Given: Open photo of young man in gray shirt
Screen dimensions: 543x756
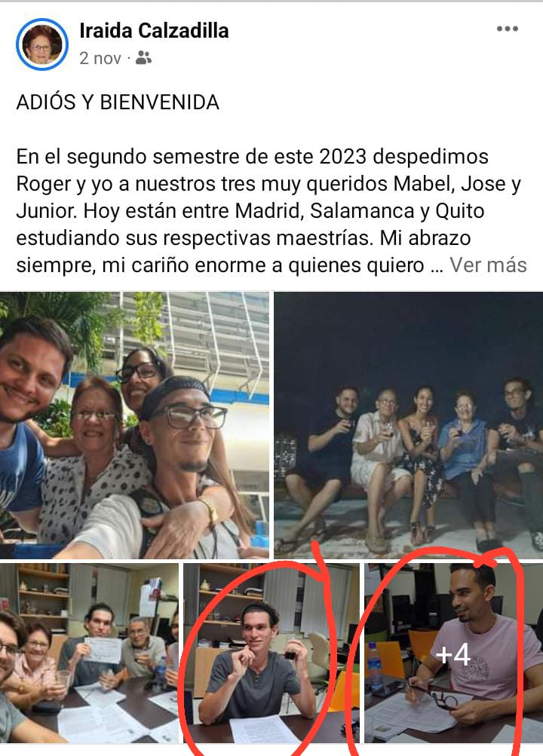Looking at the screenshot, I should [x=271, y=653].
